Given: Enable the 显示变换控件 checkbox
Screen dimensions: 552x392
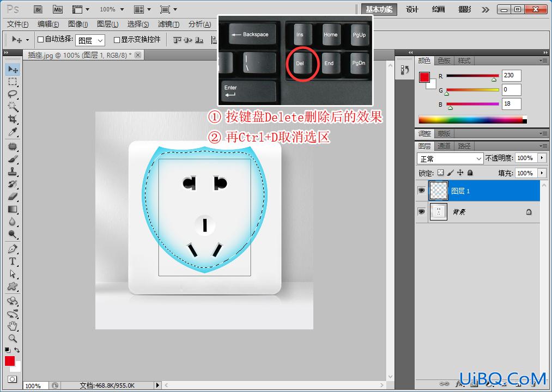Looking at the screenshot, I should 117,40.
